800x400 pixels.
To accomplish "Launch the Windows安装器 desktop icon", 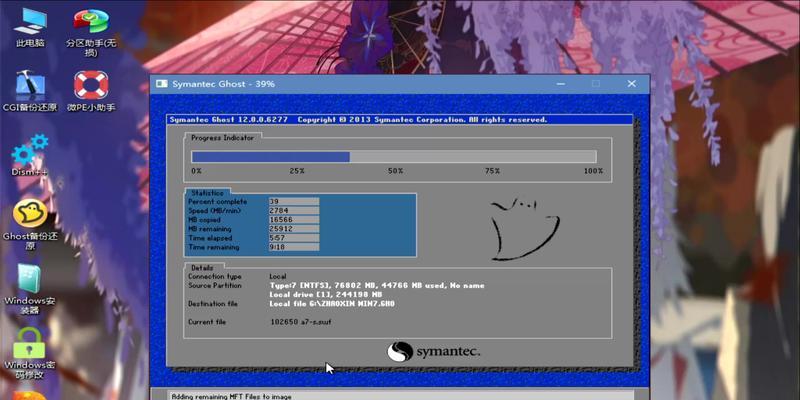I will point(30,288).
